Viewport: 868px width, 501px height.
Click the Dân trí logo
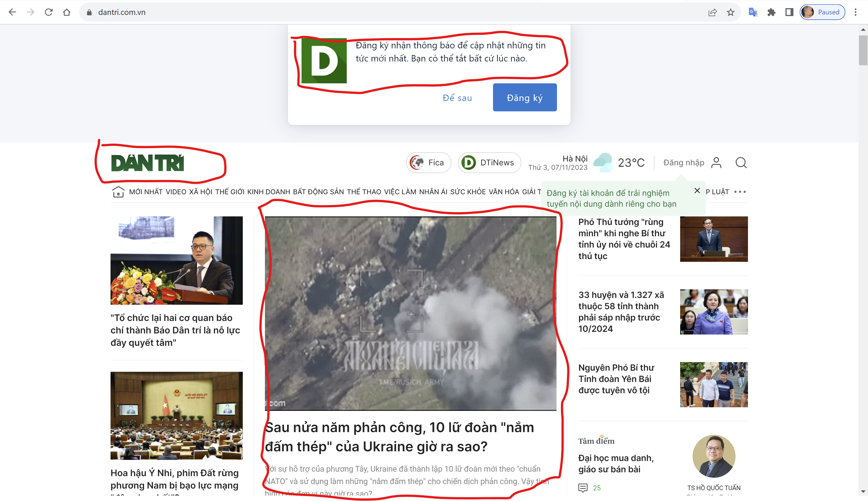click(147, 163)
